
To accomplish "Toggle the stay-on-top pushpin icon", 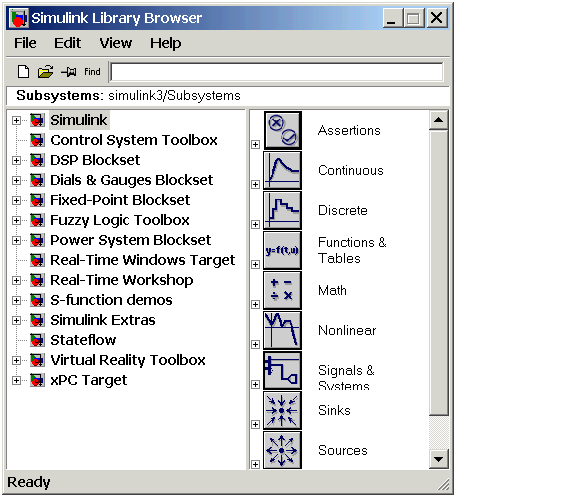I will pos(69,71).
